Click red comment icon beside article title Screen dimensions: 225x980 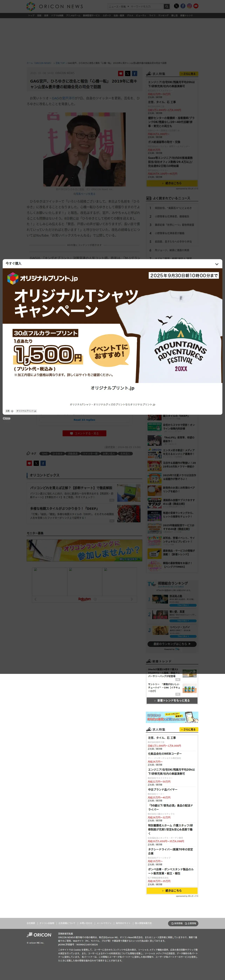click(121, 73)
